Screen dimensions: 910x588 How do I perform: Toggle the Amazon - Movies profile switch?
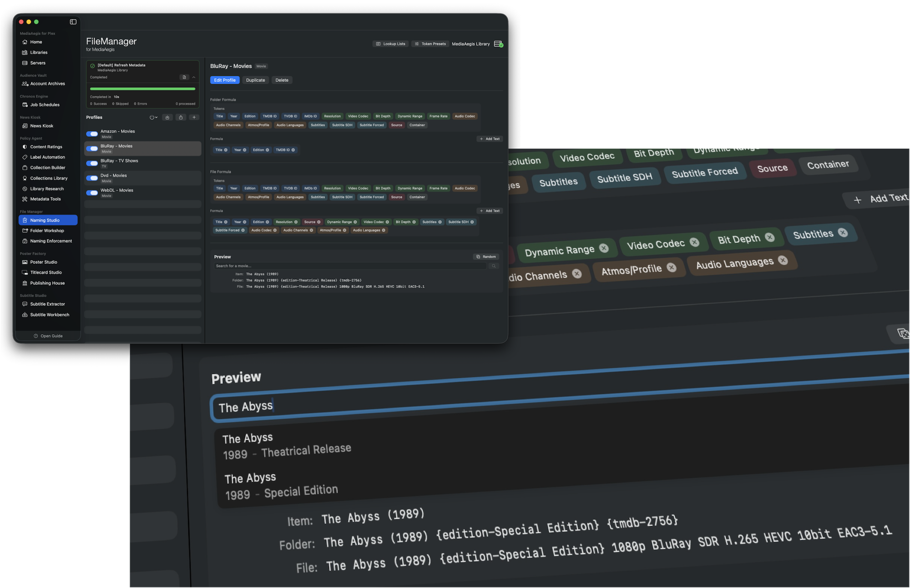(92, 134)
